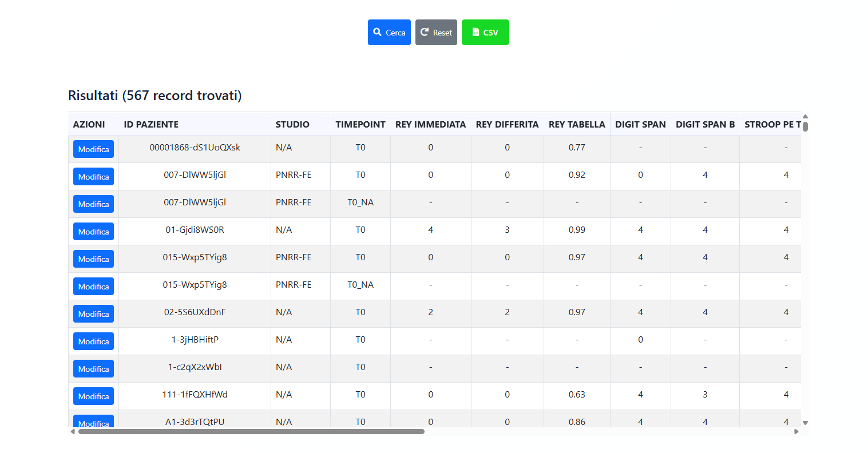Click patient ID cell 1-c2qX2xWbI
Screen dimensions: 868x453
click(195, 367)
